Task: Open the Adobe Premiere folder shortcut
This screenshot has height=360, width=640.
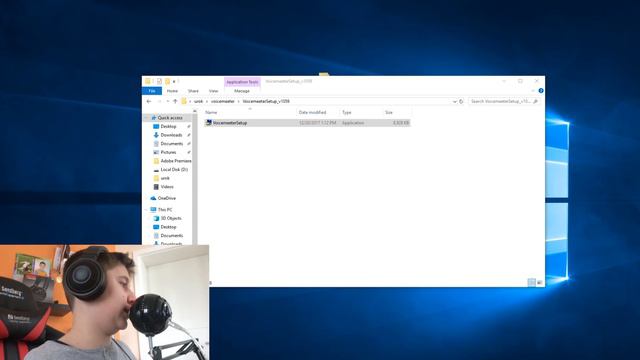Action: point(176,161)
